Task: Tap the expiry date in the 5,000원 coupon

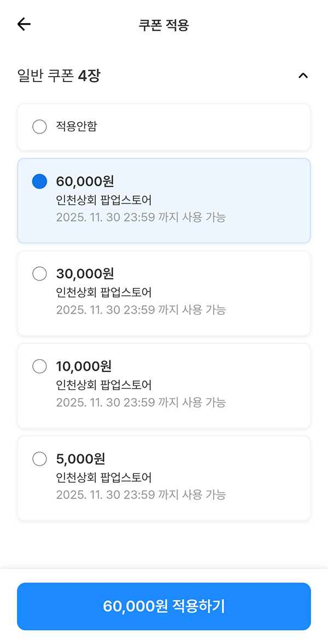Action: coord(140,495)
